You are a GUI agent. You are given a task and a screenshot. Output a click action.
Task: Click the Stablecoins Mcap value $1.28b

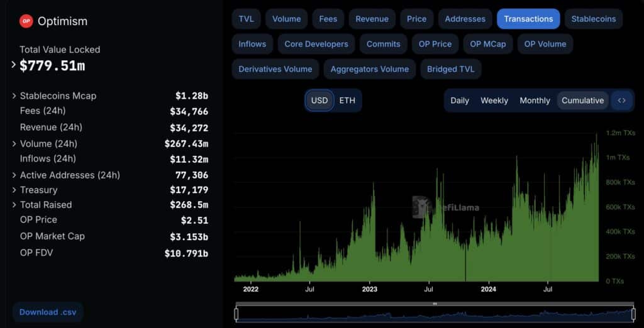point(192,96)
